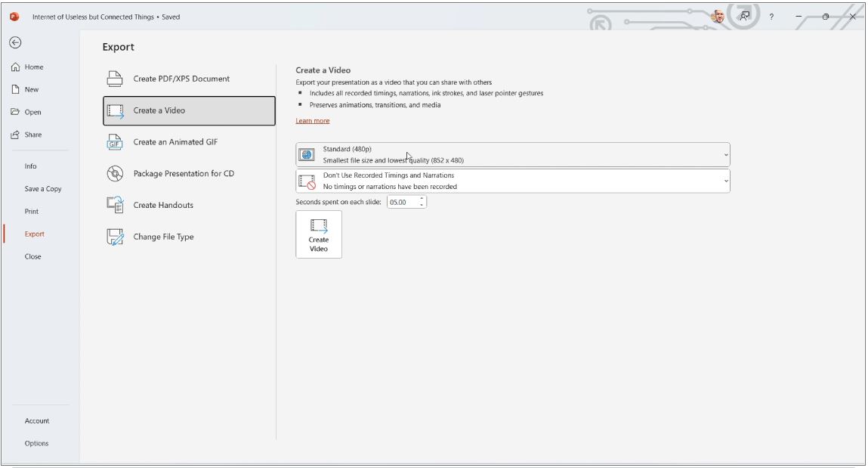
Task: Click the timings icon with red slash
Action: [308, 181]
